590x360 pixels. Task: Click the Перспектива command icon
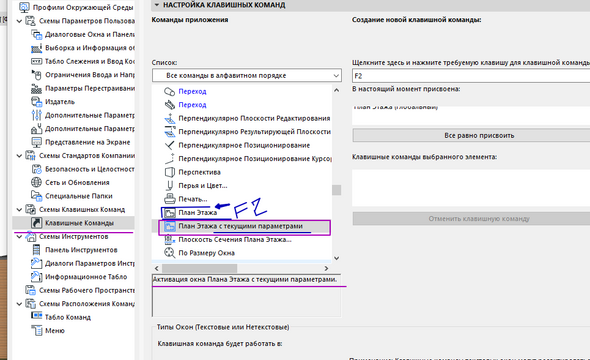(x=170, y=172)
